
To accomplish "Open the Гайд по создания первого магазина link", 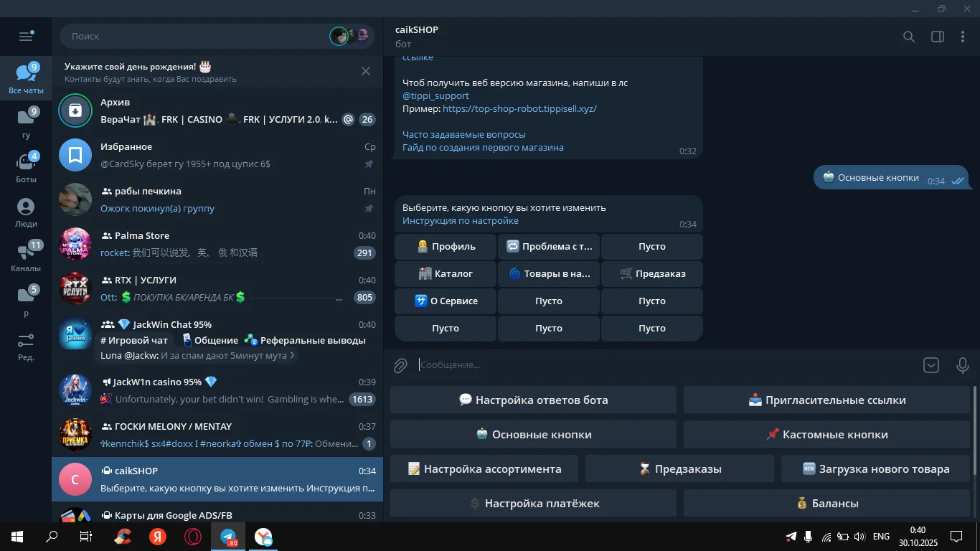I will click(x=483, y=147).
